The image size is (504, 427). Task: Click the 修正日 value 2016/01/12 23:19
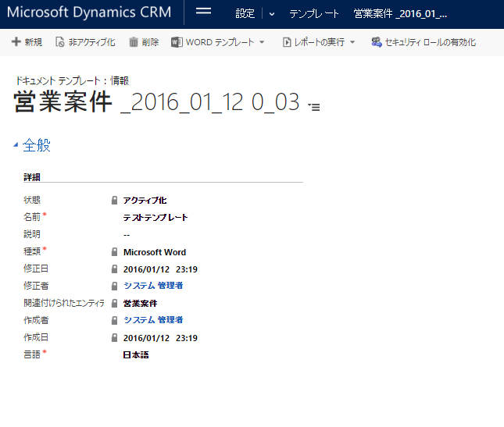tap(160, 269)
